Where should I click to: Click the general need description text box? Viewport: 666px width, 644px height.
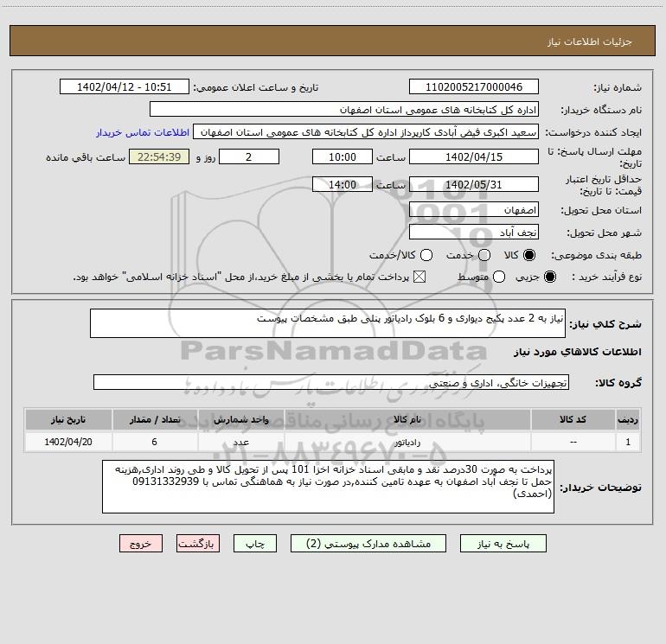(328, 323)
